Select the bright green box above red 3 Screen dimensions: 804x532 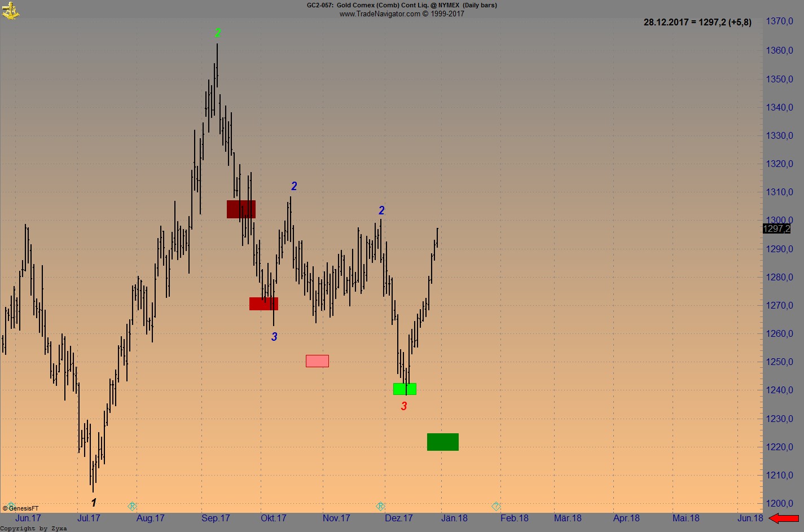[x=405, y=388]
